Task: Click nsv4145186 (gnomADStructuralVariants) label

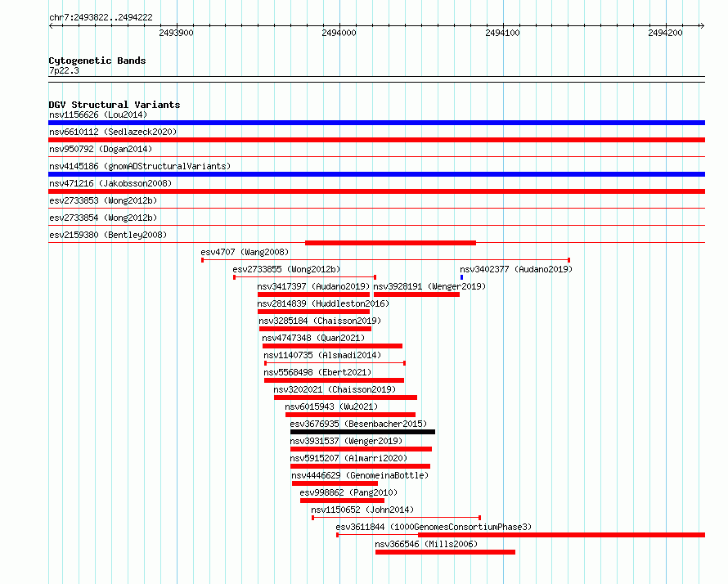Action: point(140,166)
